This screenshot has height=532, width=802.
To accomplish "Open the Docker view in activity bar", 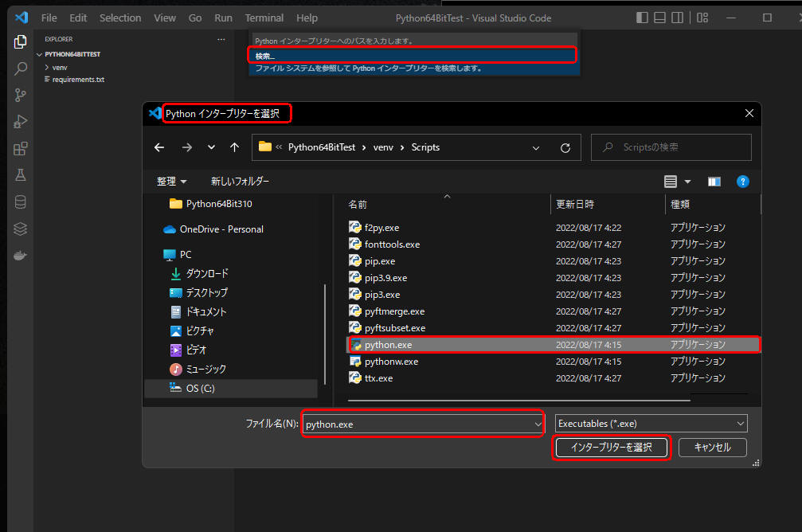I will tap(21, 256).
